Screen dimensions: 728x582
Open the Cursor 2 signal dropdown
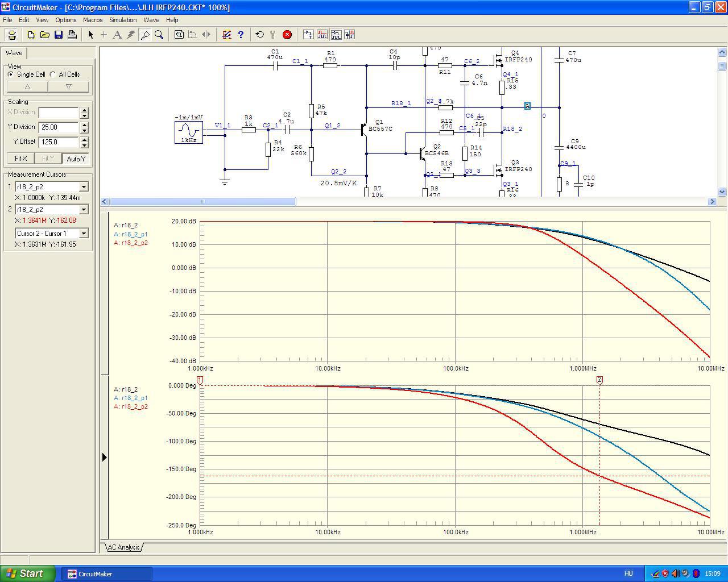point(84,210)
